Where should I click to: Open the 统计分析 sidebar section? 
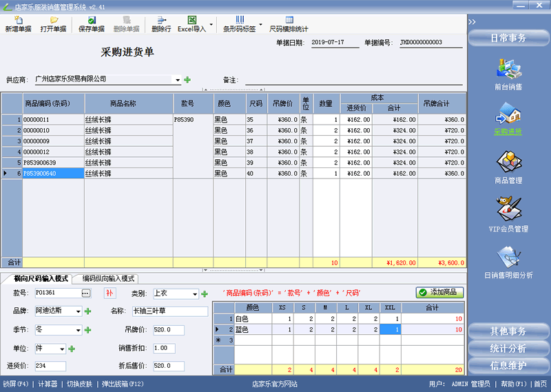point(508,349)
